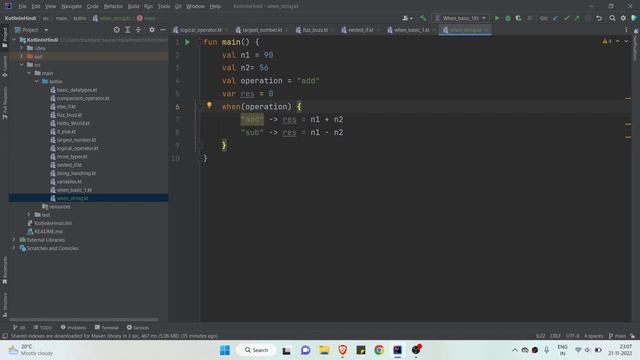Open IntelliJ IDEA from the taskbar
Image resolution: width=640 pixels, height=360 pixels.
pyautogui.click(x=397, y=350)
